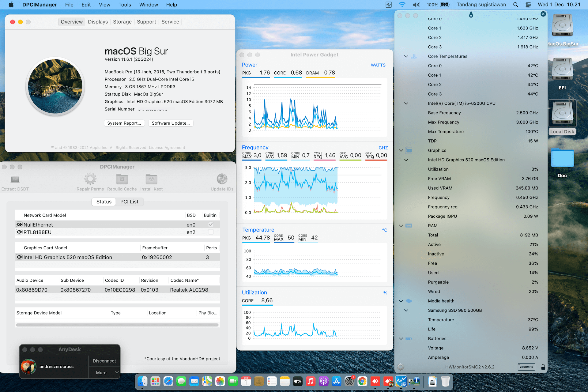Open Control Center in menu bar
The height and width of the screenshot is (392, 588).
tap(529, 5)
